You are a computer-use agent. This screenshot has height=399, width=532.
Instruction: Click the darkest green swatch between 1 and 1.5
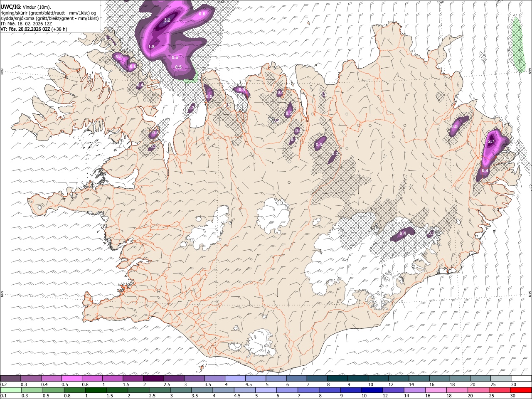96,390
